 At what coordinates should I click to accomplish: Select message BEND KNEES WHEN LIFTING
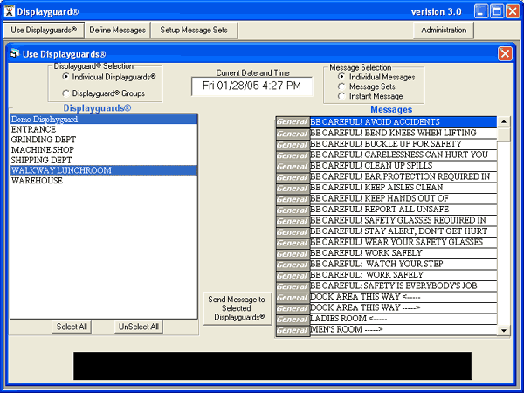[x=403, y=133]
